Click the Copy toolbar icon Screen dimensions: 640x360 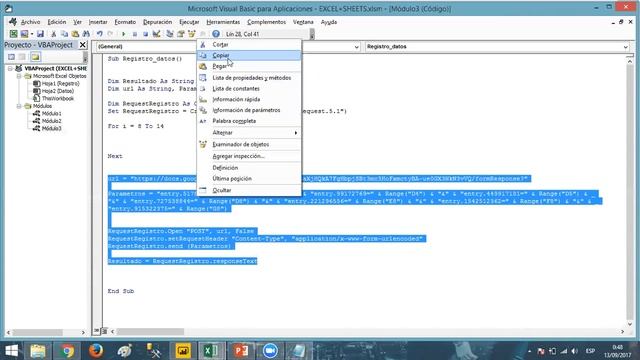tap(64, 34)
